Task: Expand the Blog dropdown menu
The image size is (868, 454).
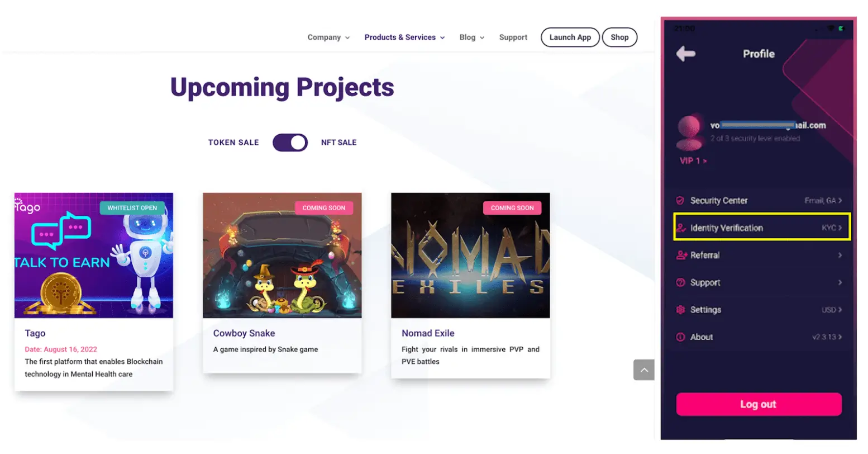Action: click(471, 37)
